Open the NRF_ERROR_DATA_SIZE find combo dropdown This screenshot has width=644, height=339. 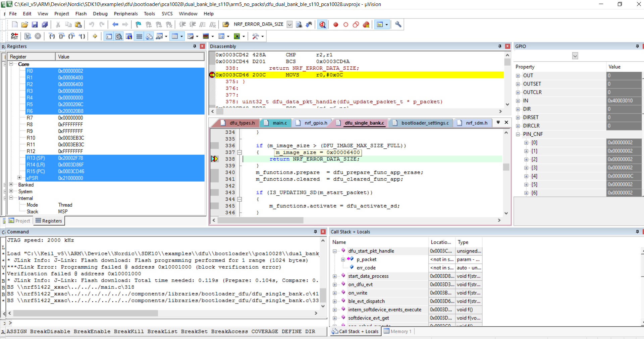(x=289, y=24)
